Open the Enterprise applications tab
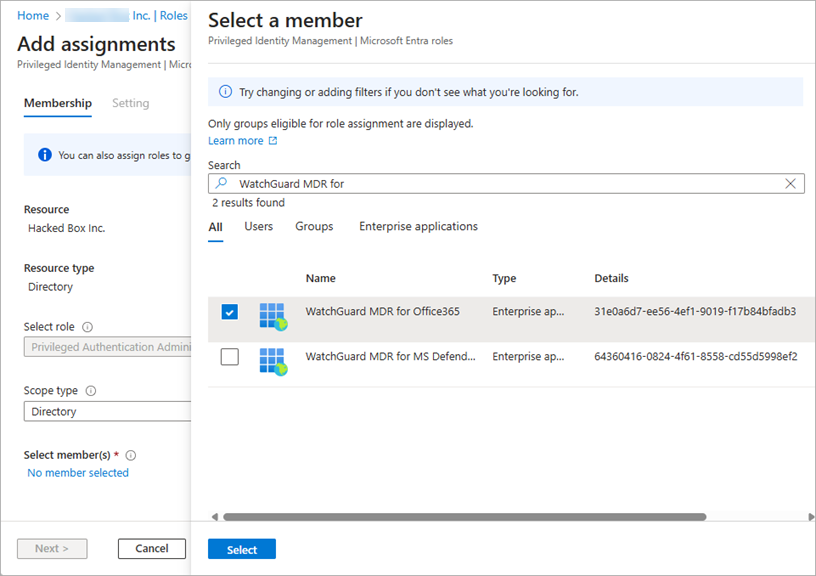The image size is (816, 576). tap(418, 226)
